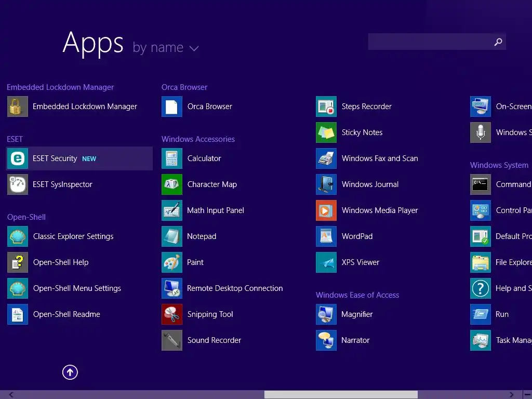Open the ESET SysInspector icon
The image size is (532, 399).
[x=18, y=184]
